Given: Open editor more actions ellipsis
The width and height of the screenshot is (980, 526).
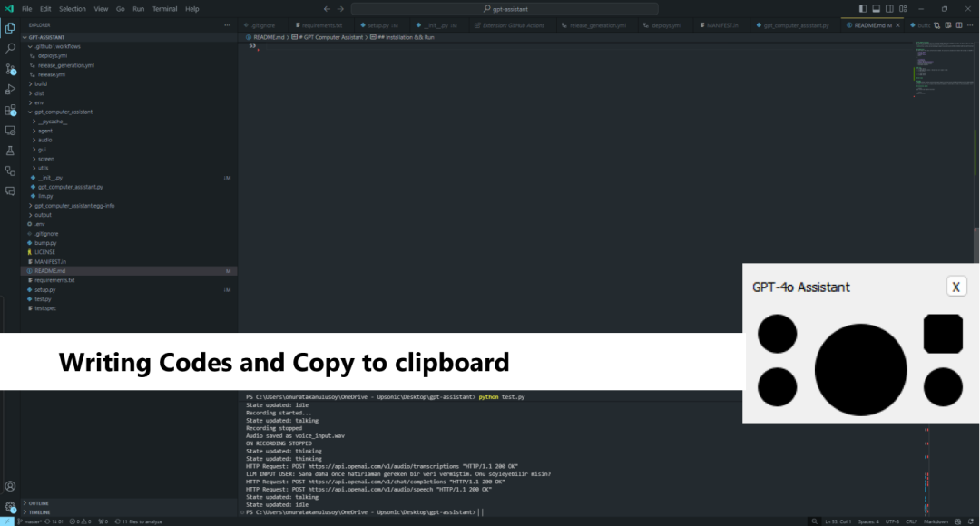Looking at the screenshot, I should click(970, 25).
